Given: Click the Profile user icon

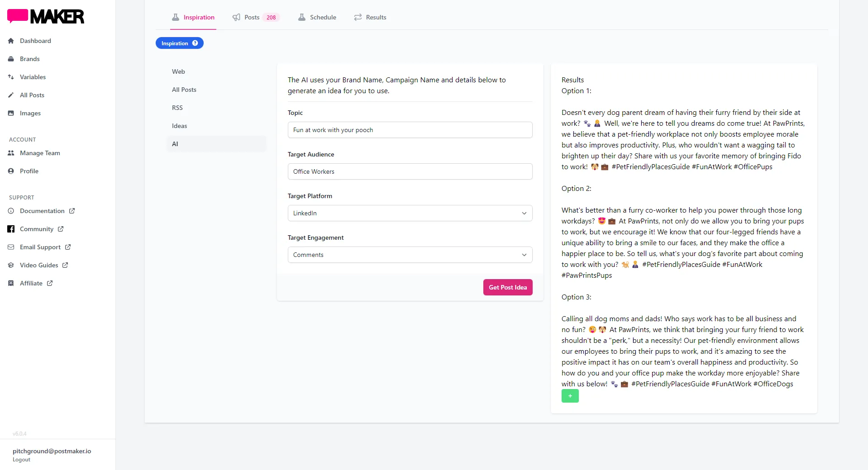Looking at the screenshot, I should tap(11, 171).
